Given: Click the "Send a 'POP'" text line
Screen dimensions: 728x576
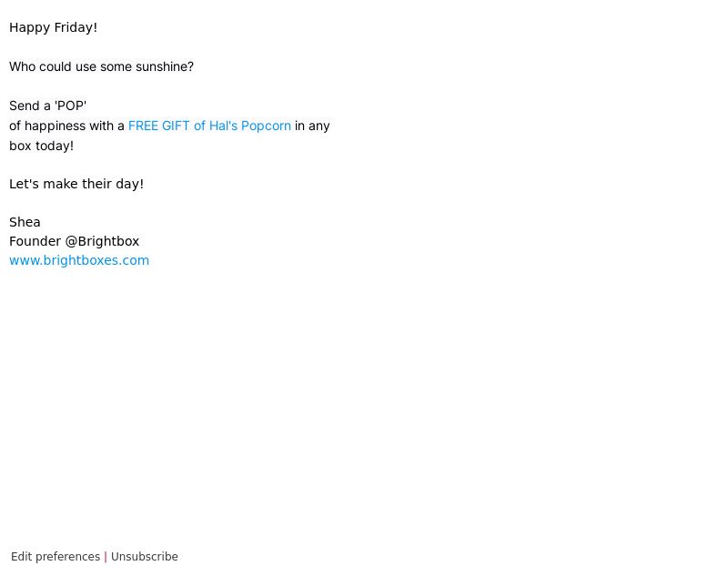Looking at the screenshot, I should tap(48, 106).
